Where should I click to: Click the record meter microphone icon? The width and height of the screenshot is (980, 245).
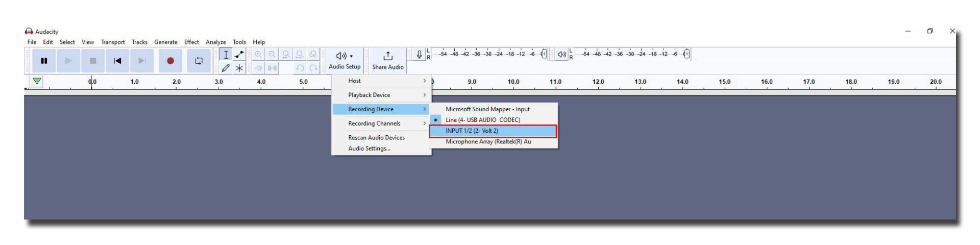click(x=419, y=54)
